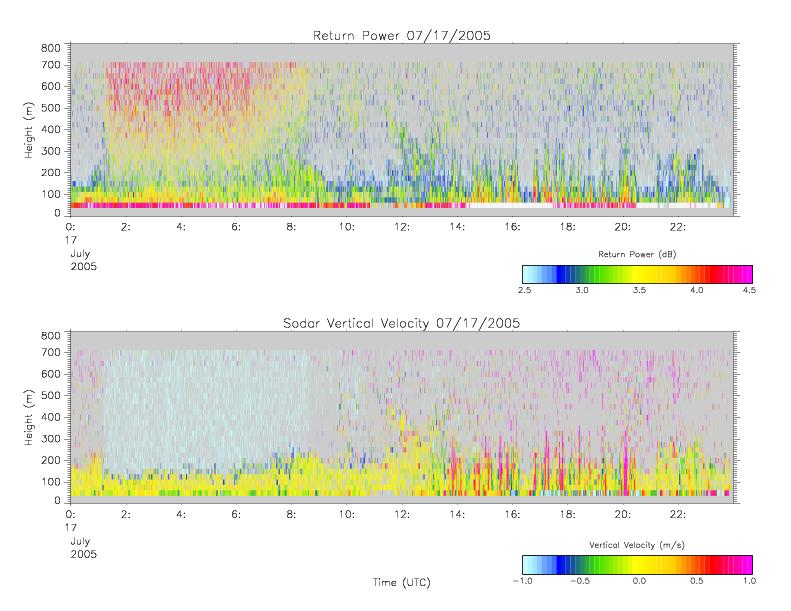
Task: Click the 1.0 tick on Vertical Velocity colorbar
Action: pyautogui.click(x=749, y=581)
